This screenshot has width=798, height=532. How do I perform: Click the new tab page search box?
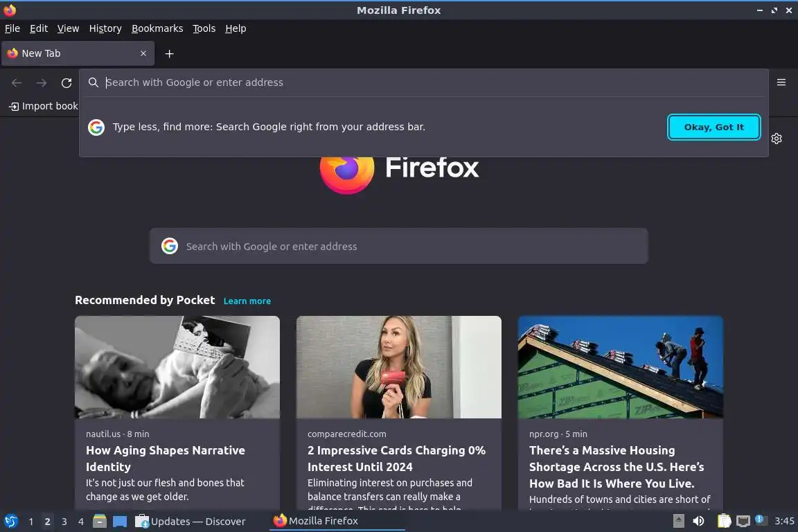click(x=398, y=246)
